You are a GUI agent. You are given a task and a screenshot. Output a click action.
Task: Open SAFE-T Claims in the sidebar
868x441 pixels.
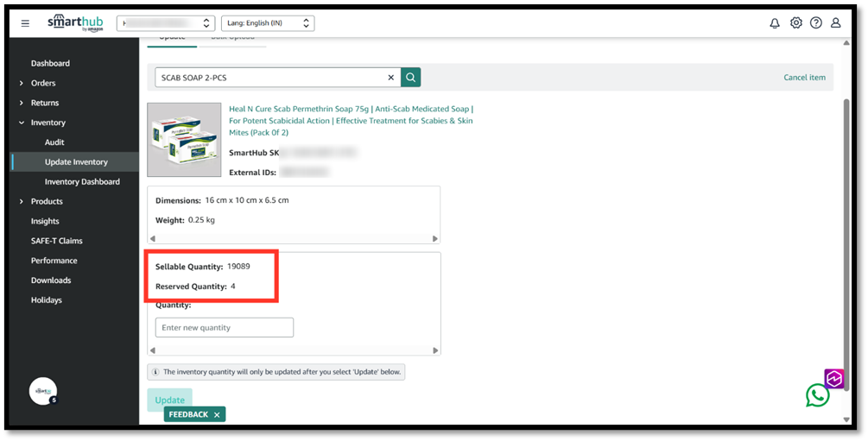tap(56, 241)
